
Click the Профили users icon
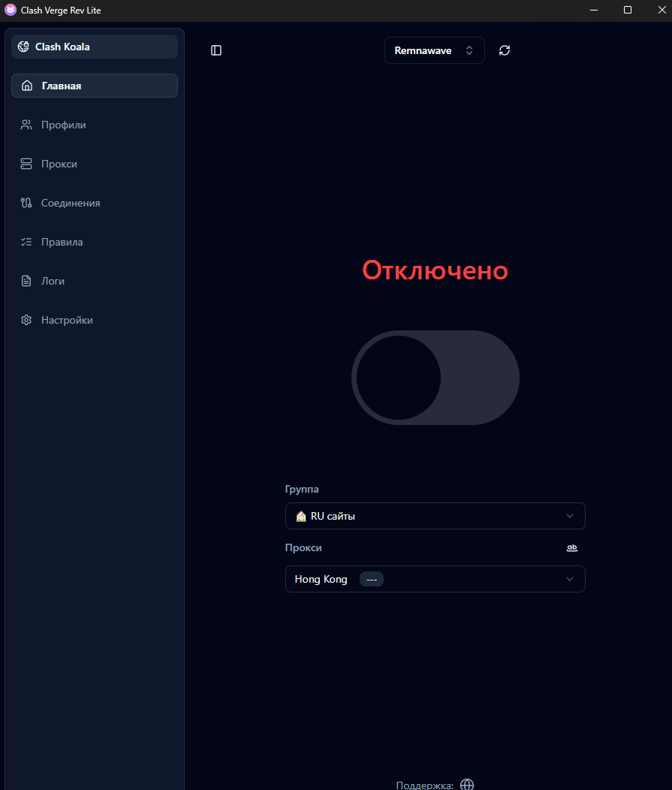point(26,125)
